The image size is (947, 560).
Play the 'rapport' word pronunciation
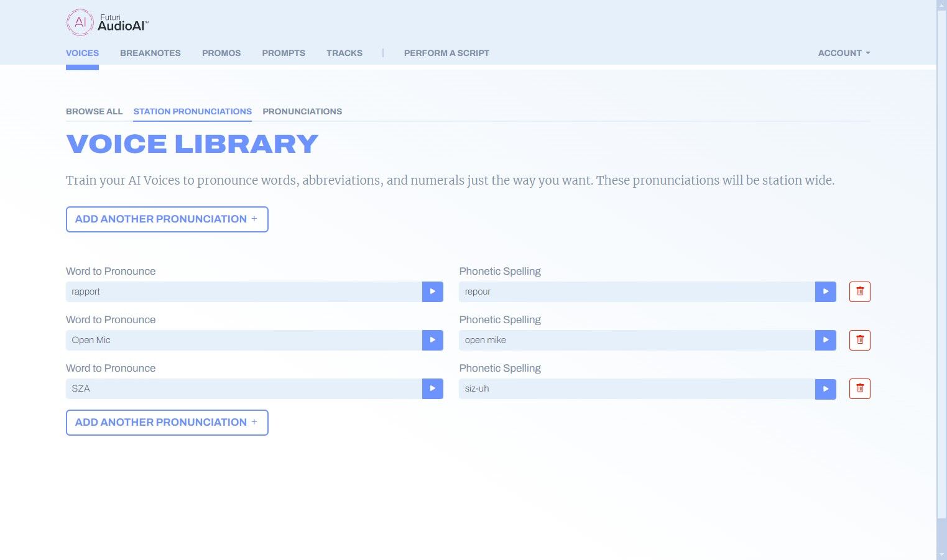432,291
